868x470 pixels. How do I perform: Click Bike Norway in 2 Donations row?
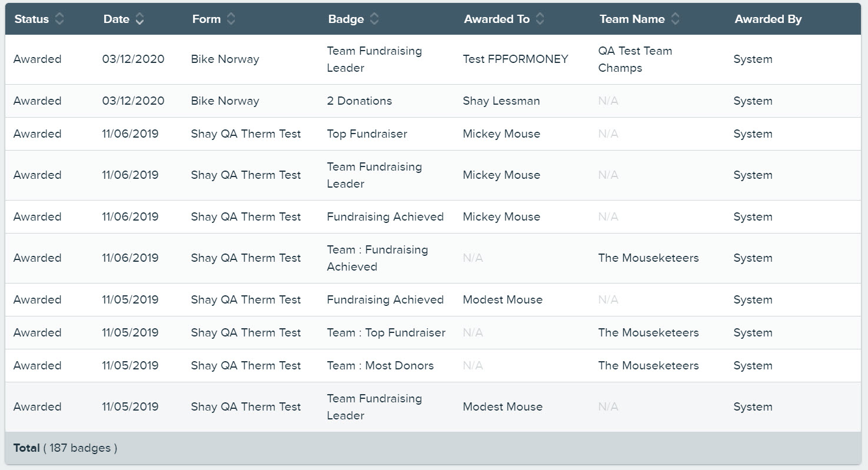coord(225,101)
